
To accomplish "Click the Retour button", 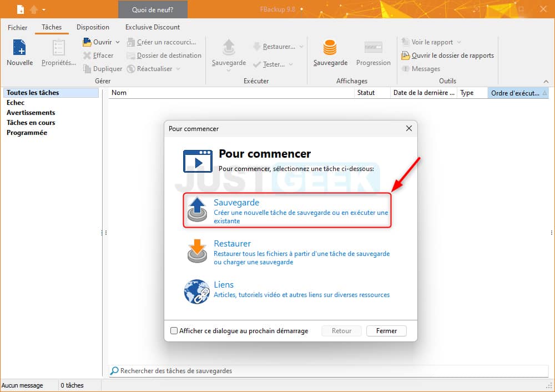I will [341, 331].
